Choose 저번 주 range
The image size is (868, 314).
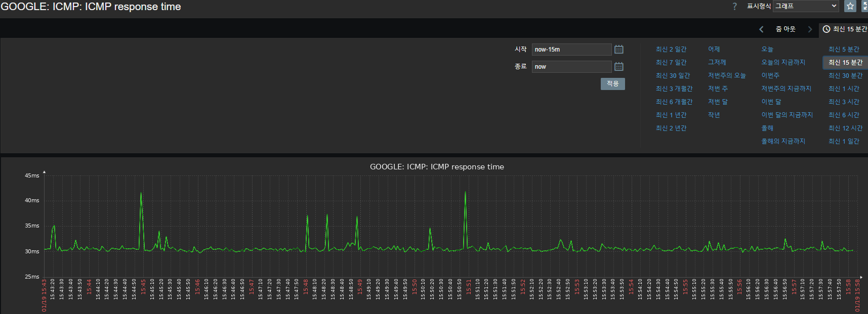click(718, 89)
